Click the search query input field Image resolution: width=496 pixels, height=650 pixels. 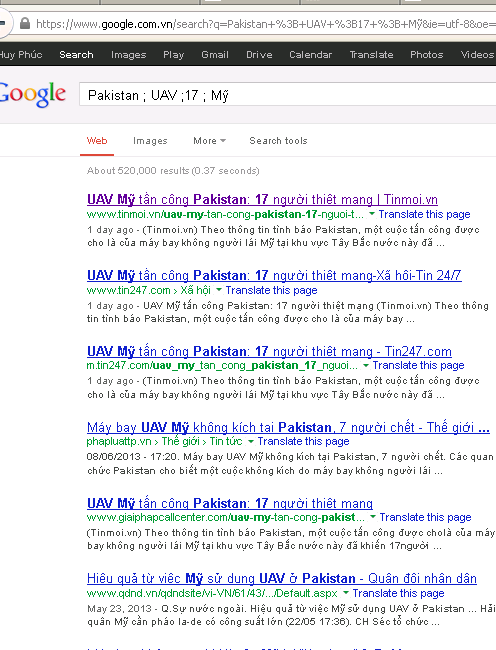(x=288, y=95)
